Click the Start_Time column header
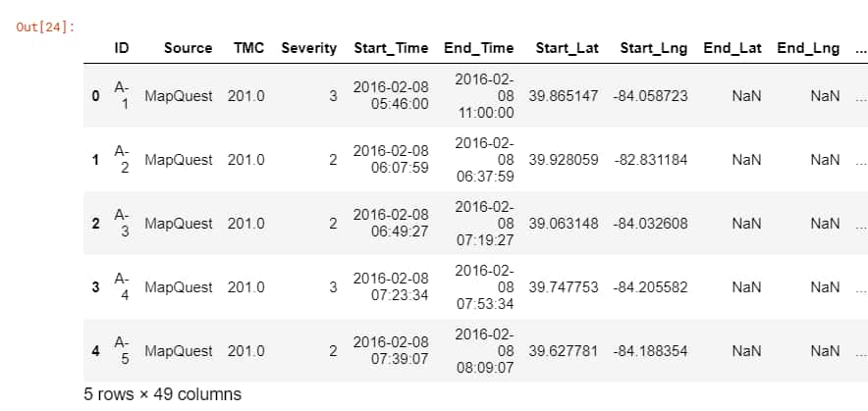The height and width of the screenshot is (411, 868). pos(391,48)
